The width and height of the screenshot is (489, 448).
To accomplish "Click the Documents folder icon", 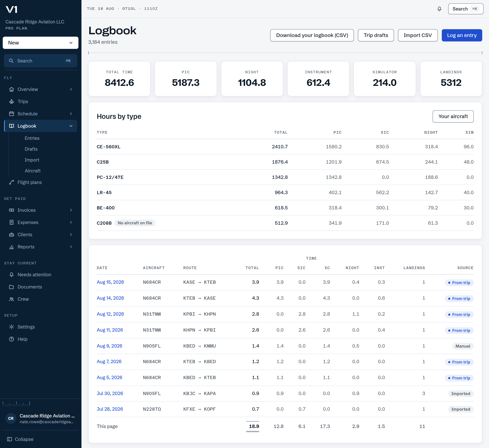I will (11, 287).
